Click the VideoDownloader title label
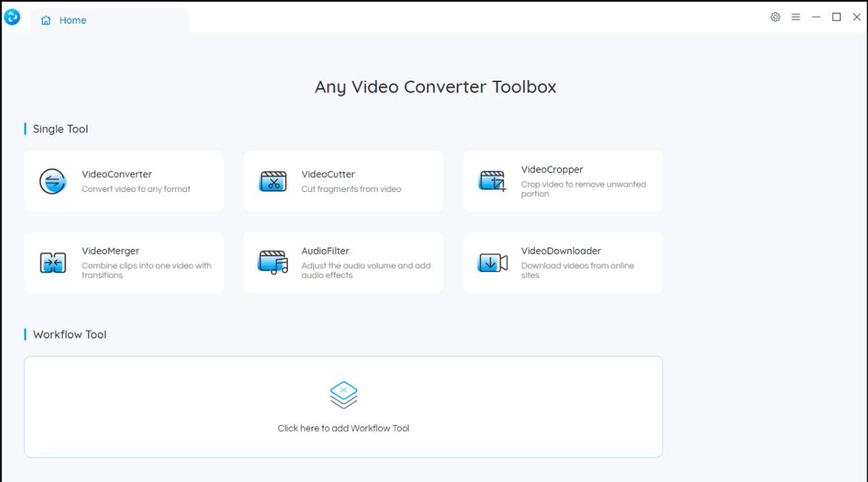Image resolution: width=868 pixels, height=482 pixels. coord(561,251)
